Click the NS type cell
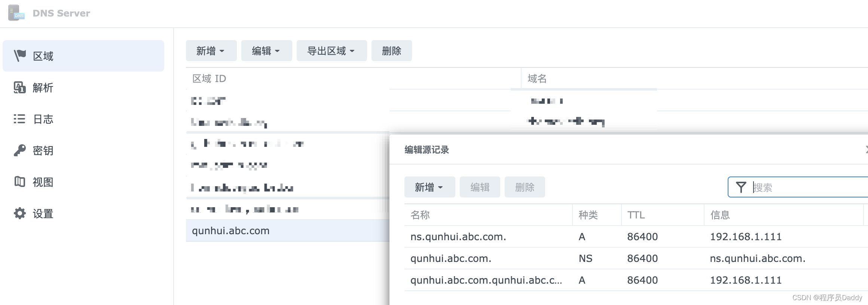 (585, 258)
